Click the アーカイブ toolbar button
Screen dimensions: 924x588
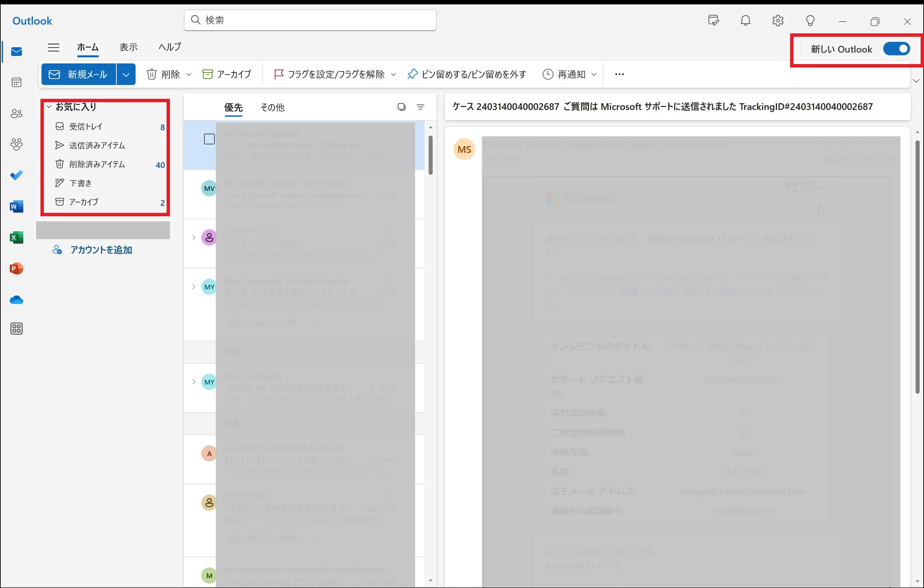[227, 75]
